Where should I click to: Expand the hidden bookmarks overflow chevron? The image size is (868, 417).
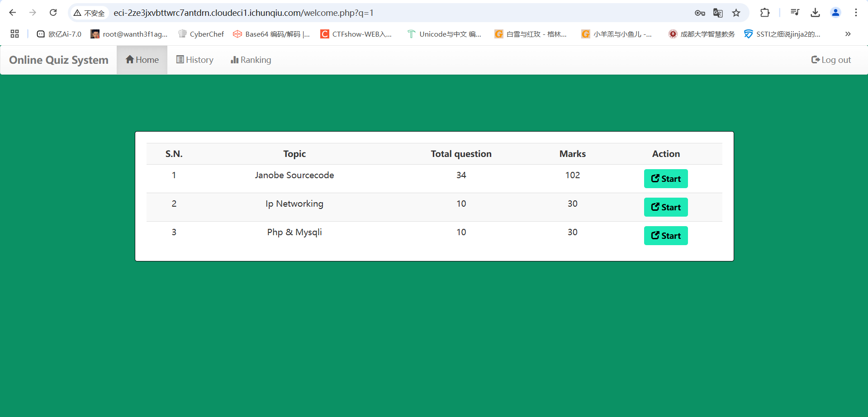pyautogui.click(x=848, y=34)
